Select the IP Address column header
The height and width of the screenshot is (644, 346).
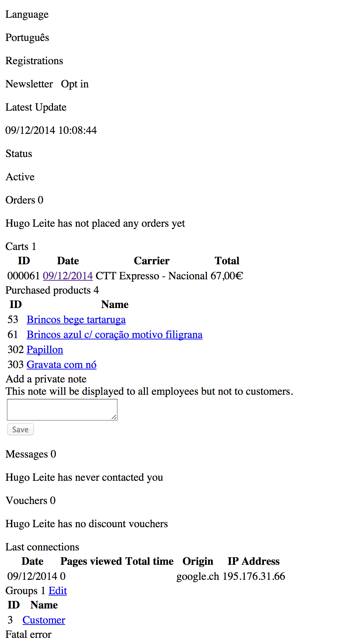pos(254,561)
